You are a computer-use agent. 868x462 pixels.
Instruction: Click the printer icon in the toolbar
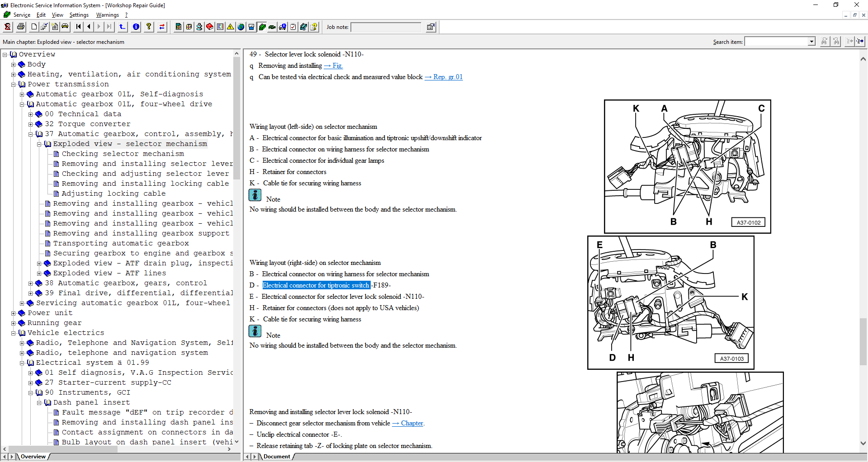pos(21,27)
